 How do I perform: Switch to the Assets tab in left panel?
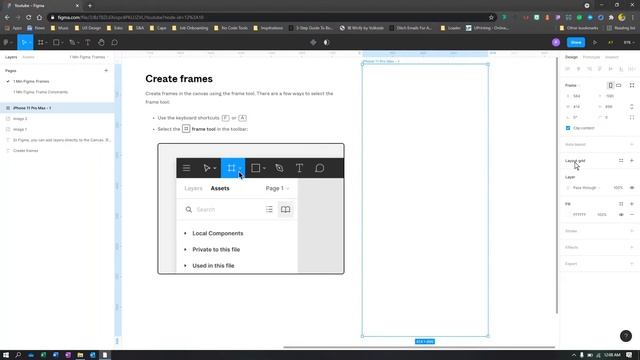pos(28,57)
